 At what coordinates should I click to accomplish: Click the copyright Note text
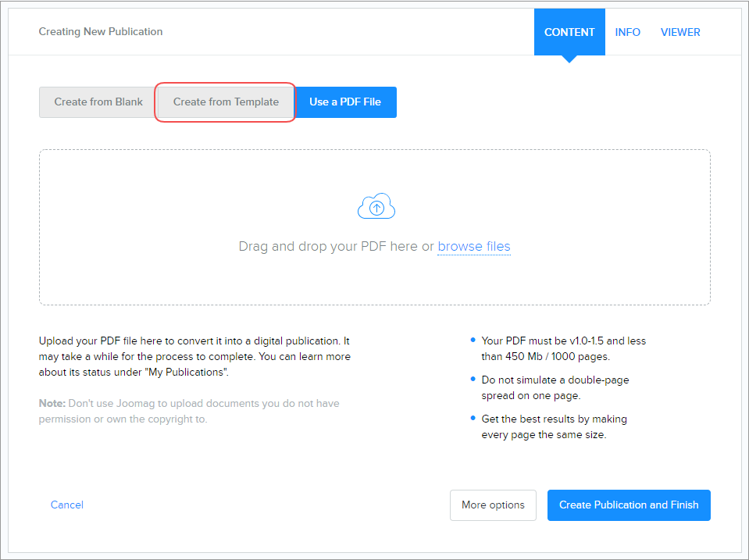(x=189, y=412)
